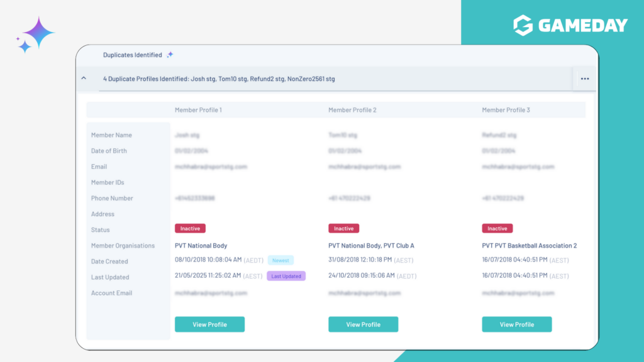Click the sparkle icon beside Duplicates Identified
The image size is (644, 362).
click(170, 54)
